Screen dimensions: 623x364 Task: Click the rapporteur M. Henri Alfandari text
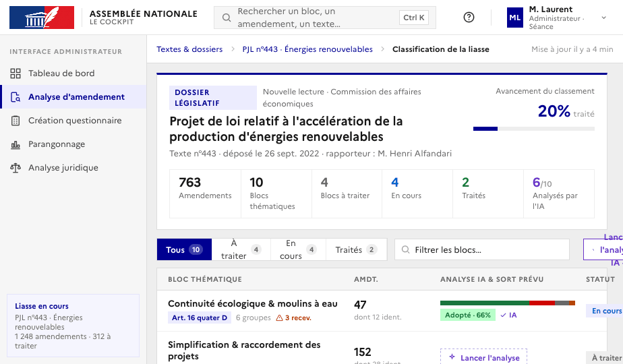click(388, 154)
